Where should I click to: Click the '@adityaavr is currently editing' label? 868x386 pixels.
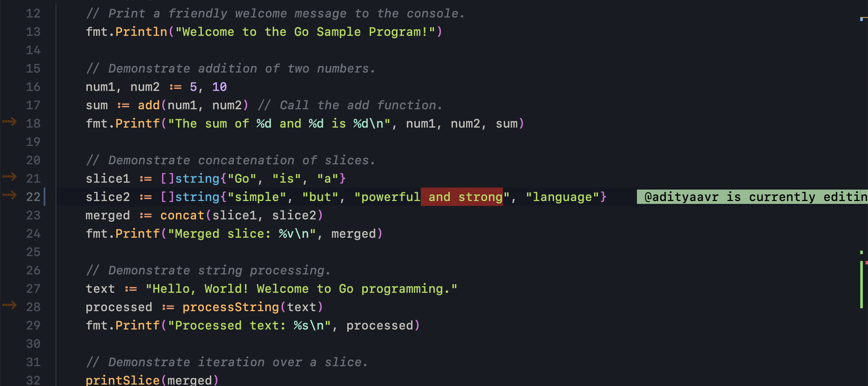[x=752, y=197]
